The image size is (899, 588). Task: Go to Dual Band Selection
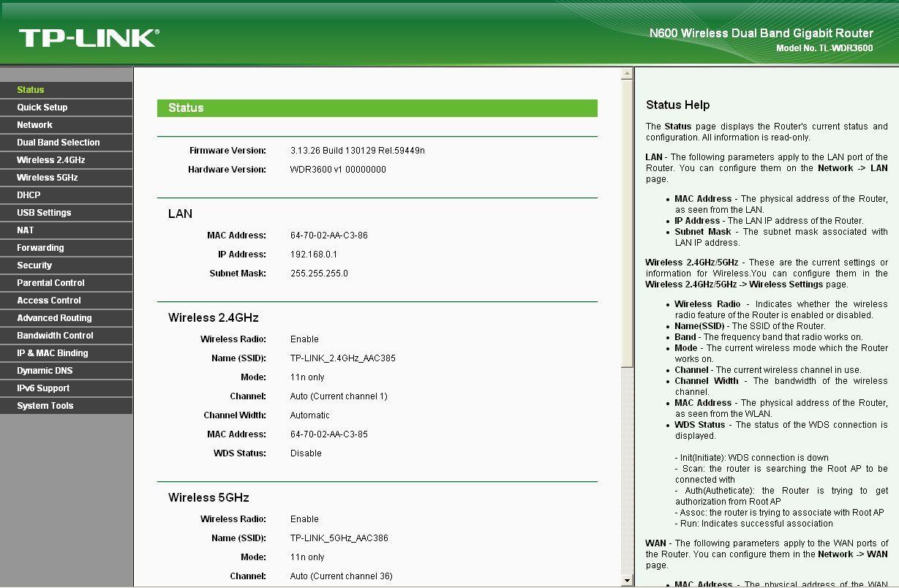pos(59,143)
